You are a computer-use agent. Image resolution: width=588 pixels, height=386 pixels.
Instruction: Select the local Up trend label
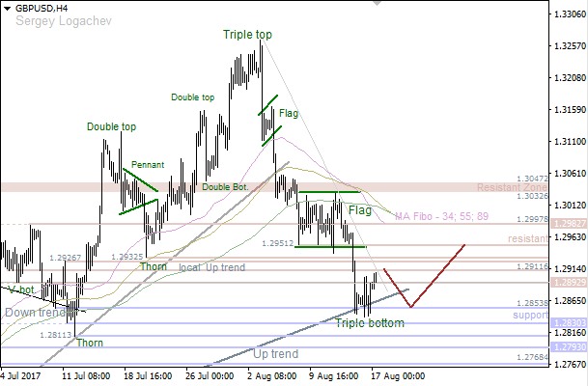coord(212,266)
